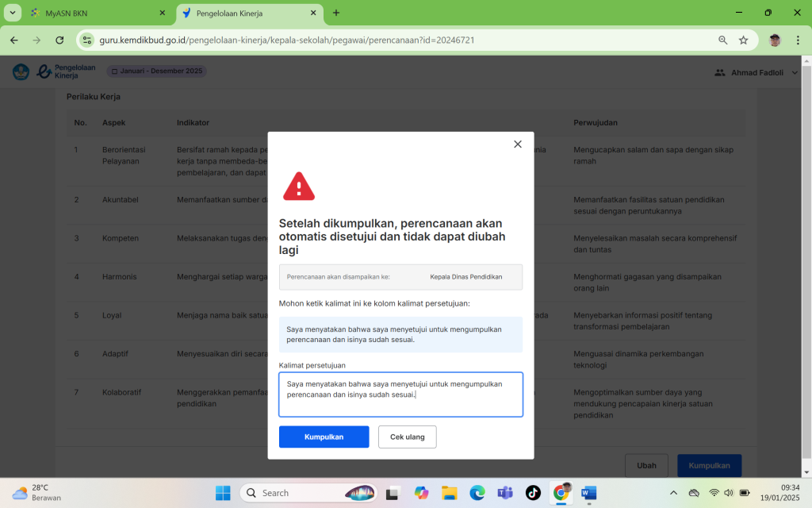Click the Windows Start button
The height and width of the screenshot is (508, 812).
pyautogui.click(x=223, y=493)
